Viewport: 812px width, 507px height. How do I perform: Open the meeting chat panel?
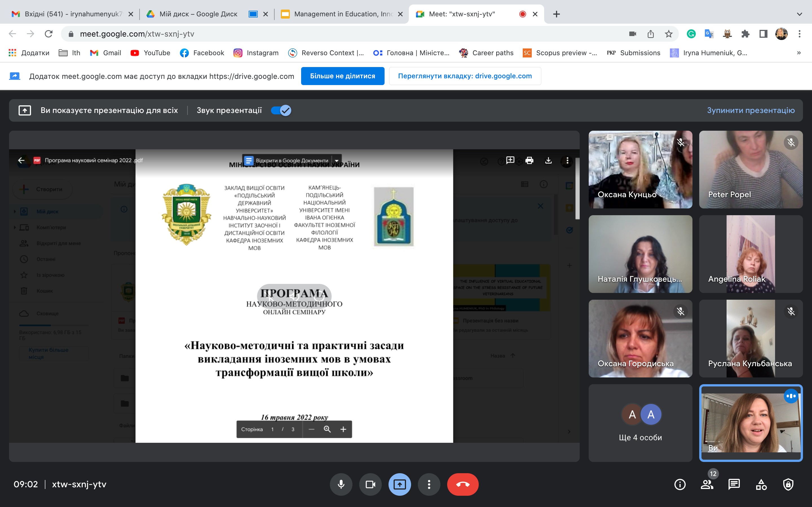(x=734, y=484)
